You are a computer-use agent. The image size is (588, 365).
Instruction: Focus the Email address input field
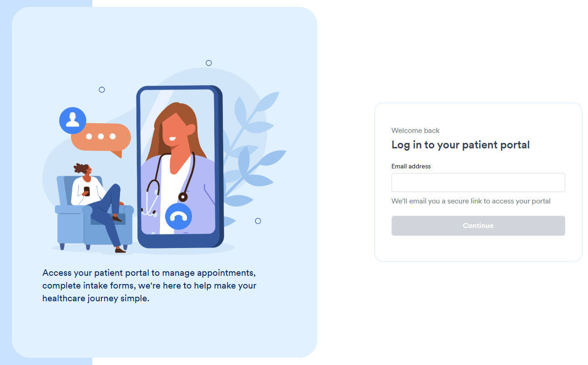[x=478, y=182]
